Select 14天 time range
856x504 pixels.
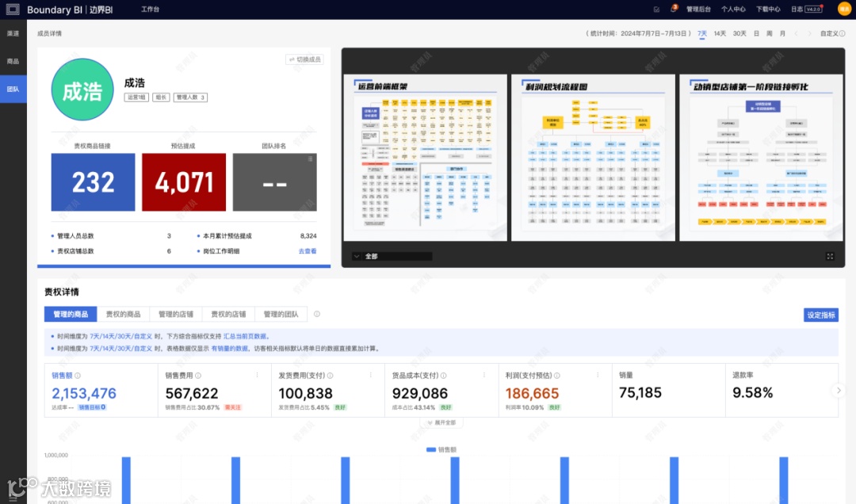point(720,33)
